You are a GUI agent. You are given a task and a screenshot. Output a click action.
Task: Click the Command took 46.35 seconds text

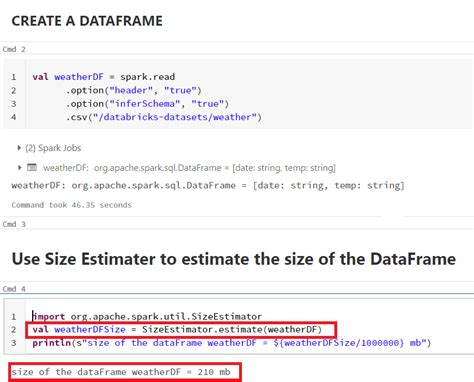click(71, 205)
